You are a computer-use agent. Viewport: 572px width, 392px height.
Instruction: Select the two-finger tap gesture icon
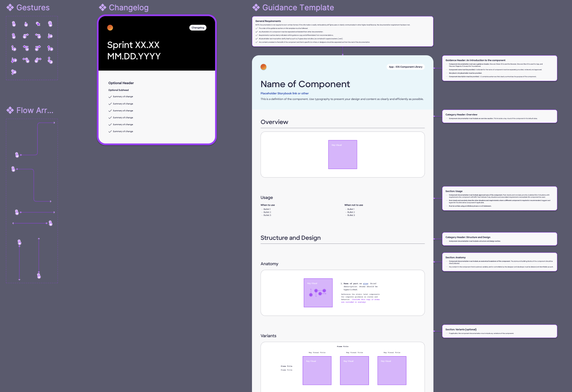50,24
